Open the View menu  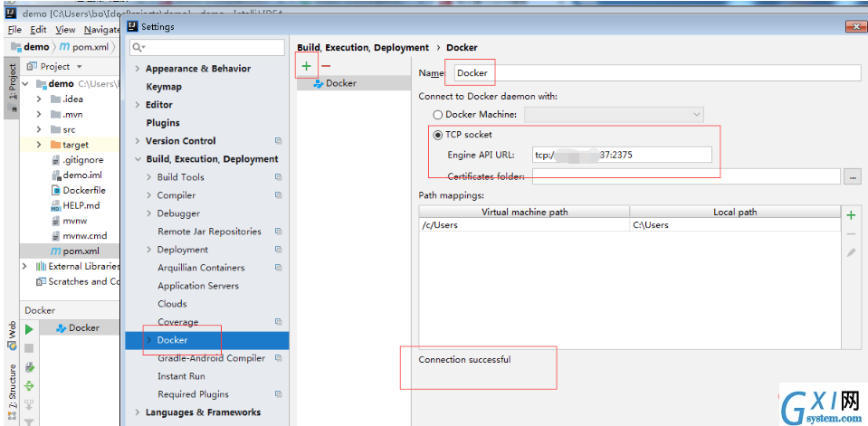point(65,30)
